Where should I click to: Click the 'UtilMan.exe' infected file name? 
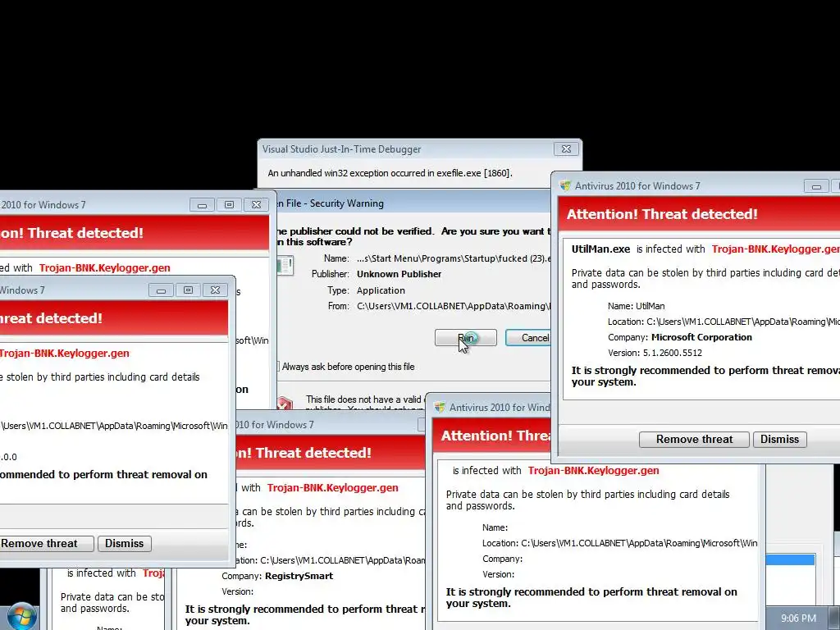coord(600,249)
